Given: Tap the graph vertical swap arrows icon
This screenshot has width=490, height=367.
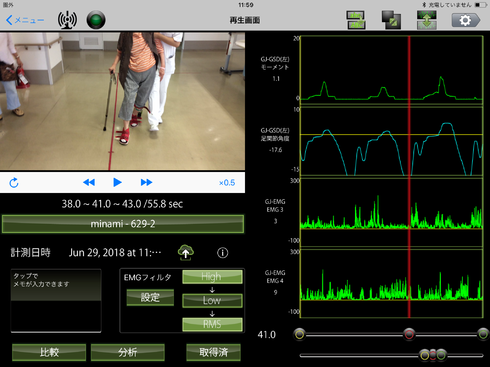Looking at the screenshot, I should (x=427, y=20).
